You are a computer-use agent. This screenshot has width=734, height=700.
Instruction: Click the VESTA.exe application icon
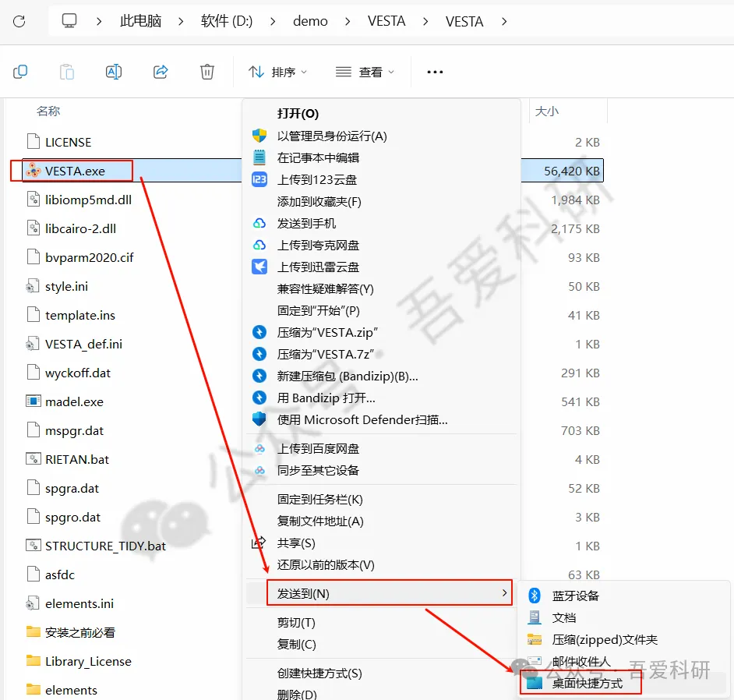[x=34, y=171]
